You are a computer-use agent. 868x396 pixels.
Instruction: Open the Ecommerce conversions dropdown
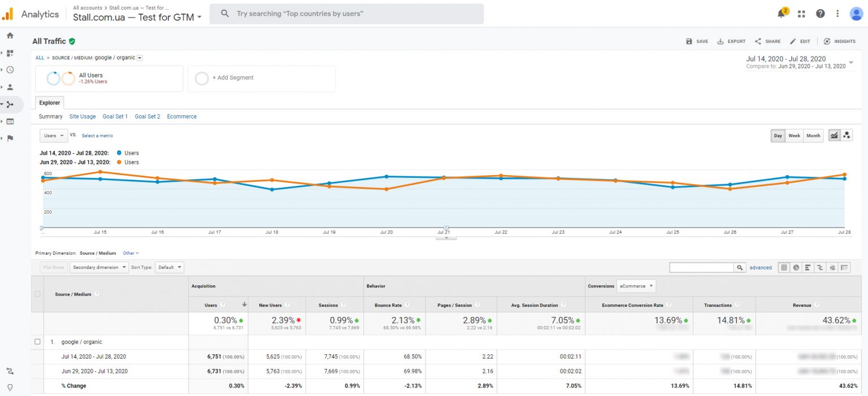tap(636, 286)
